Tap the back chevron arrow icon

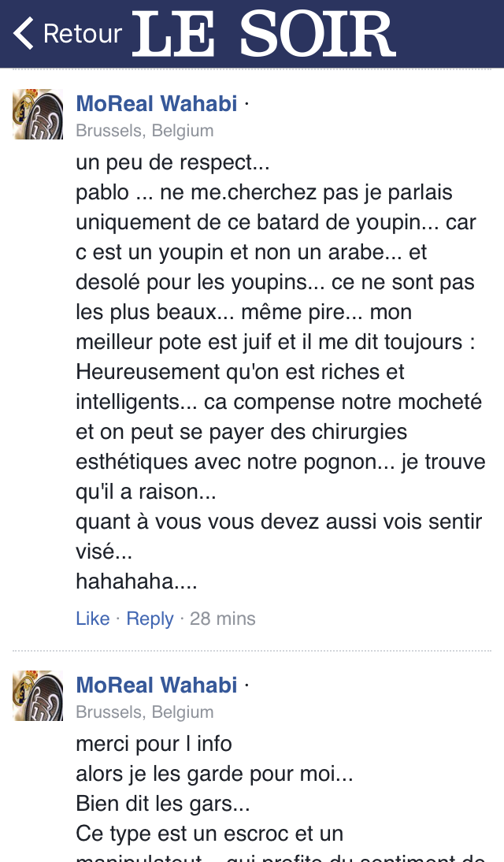point(24,34)
